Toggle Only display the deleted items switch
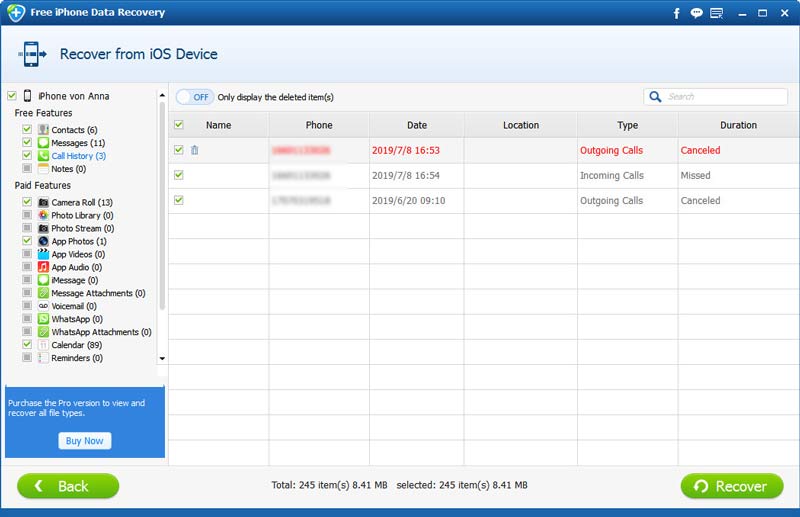This screenshot has width=800, height=517. (195, 97)
